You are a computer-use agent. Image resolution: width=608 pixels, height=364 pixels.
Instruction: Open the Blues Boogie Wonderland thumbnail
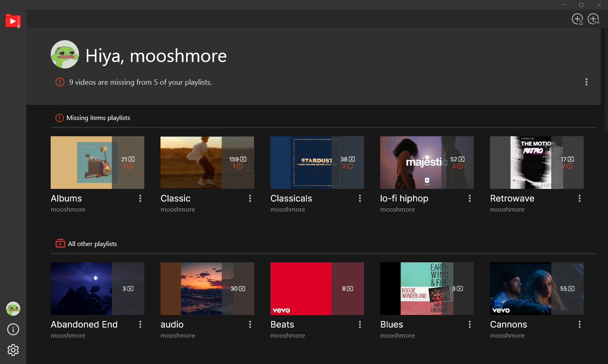pos(427,289)
